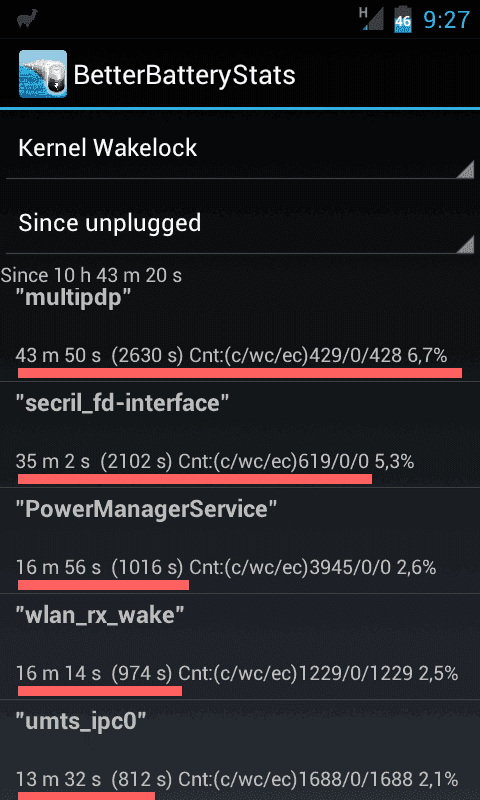Tap the BetterBatteryStats app icon
The image size is (480, 800).
[x=43, y=74]
